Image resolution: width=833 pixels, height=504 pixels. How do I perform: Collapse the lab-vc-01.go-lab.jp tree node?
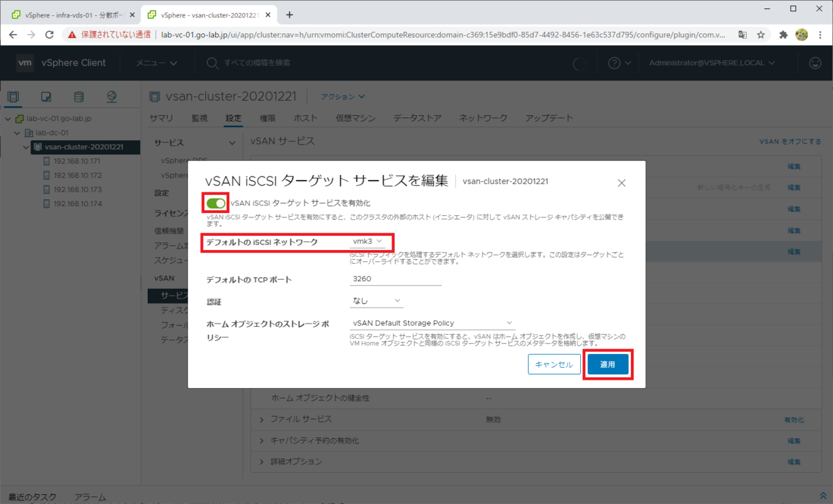point(8,119)
